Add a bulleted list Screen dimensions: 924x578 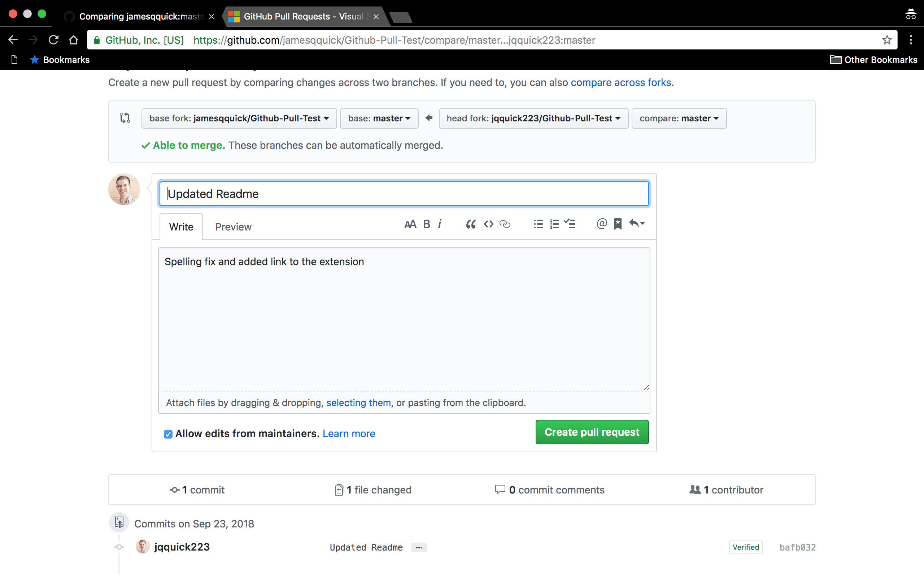[539, 224]
